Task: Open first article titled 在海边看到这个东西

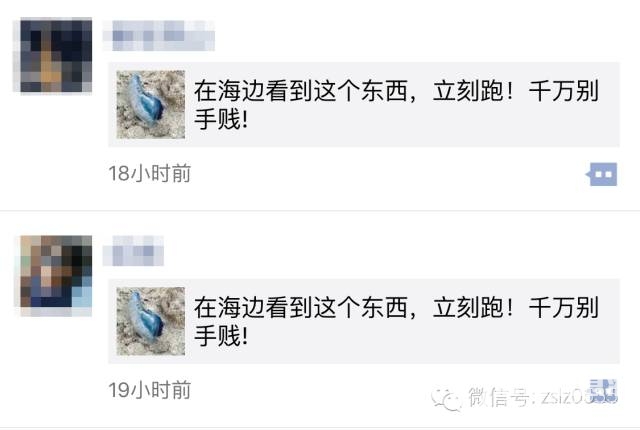Action: click(x=364, y=104)
